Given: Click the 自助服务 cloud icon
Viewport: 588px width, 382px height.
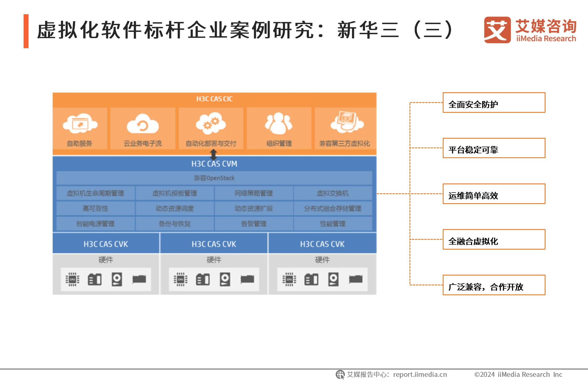Looking at the screenshot, I should [x=80, y=123].
